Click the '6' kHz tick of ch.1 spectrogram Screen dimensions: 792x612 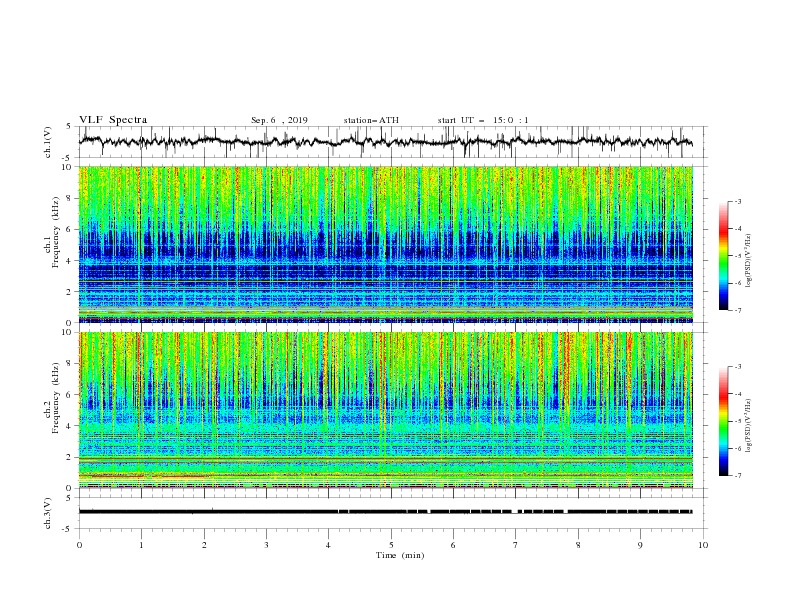tap(69, 229)
